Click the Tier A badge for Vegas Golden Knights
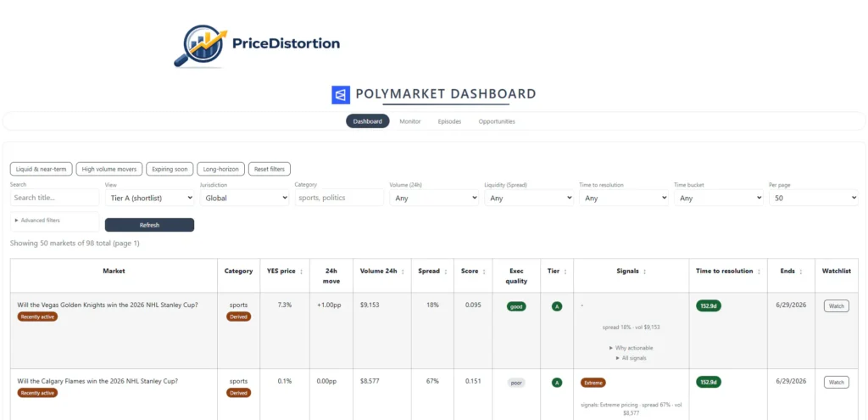Image resolution: width=868 pixels, height=420 pixels. tap(557, 306)
